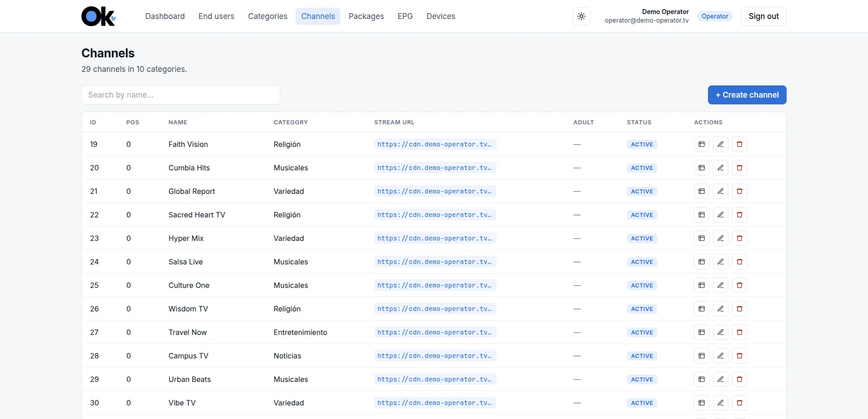Image resolution: width=868 pixels, height=419 pixels.
Task: Sign out of the operator account
Action: click(x=764, y=16)
